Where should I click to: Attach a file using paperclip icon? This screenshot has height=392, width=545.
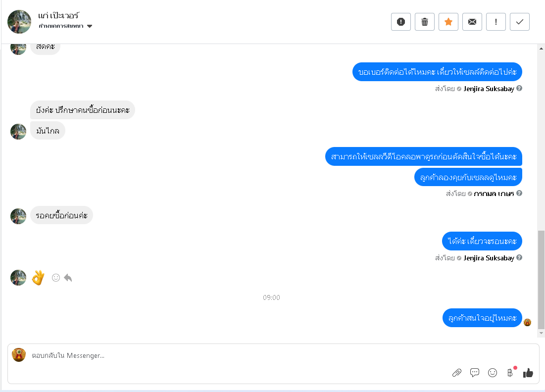(x=457, y=373)
